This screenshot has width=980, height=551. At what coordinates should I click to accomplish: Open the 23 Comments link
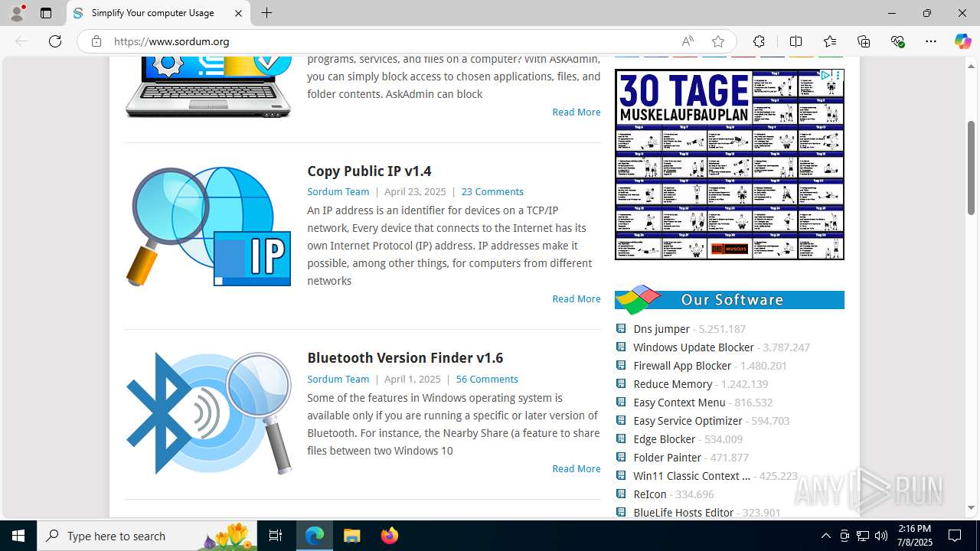tap(492, 191)
